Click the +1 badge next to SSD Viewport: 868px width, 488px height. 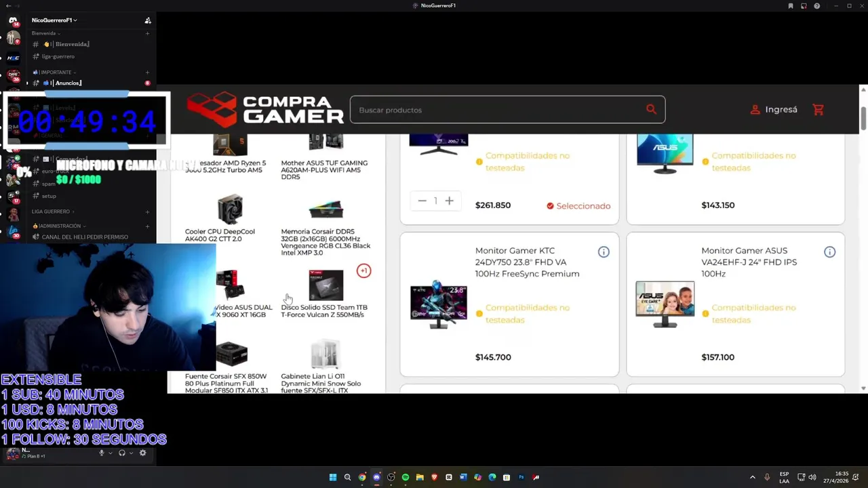click(x=363, y=270)
